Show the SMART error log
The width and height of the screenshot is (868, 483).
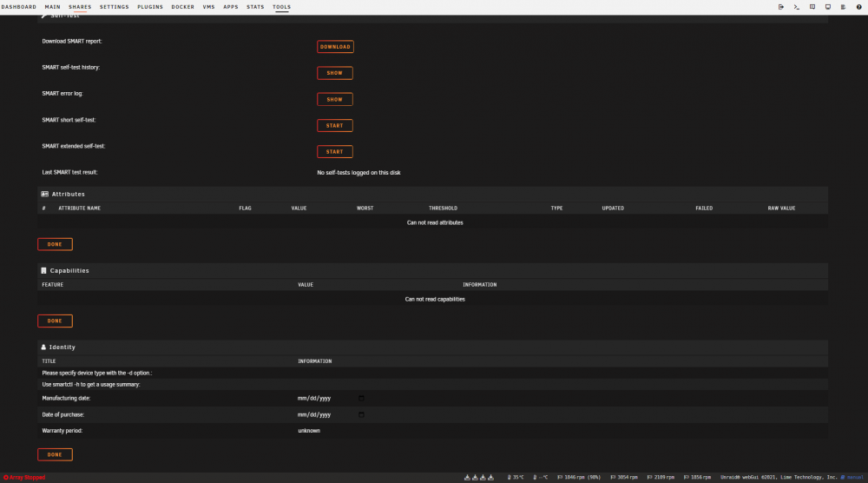click(334, 100)
